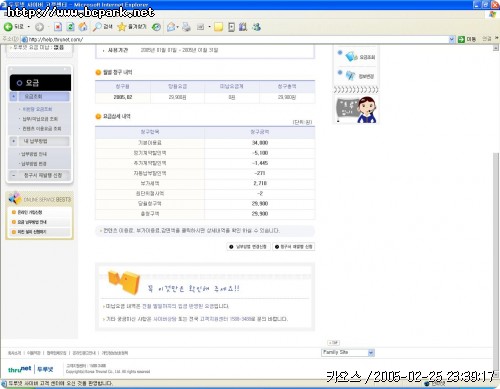Screen dimensions: 500x389
Task: Click the Research books toolbar icon
Action: pos(243,27)
